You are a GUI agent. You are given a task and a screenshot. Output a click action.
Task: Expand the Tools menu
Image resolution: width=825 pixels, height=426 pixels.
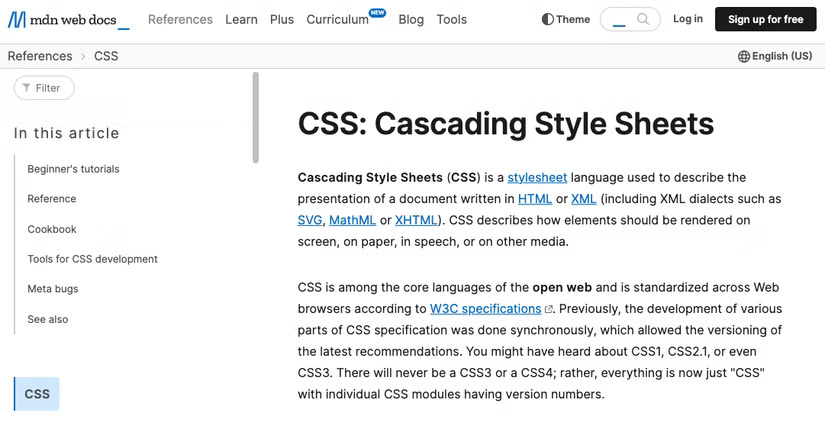point(452,19)
